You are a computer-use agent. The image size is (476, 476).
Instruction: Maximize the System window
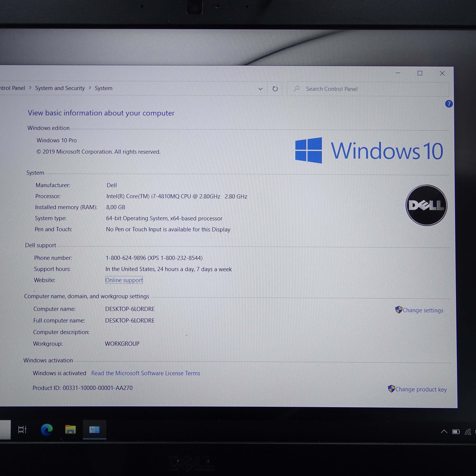[x=420, y=73]
